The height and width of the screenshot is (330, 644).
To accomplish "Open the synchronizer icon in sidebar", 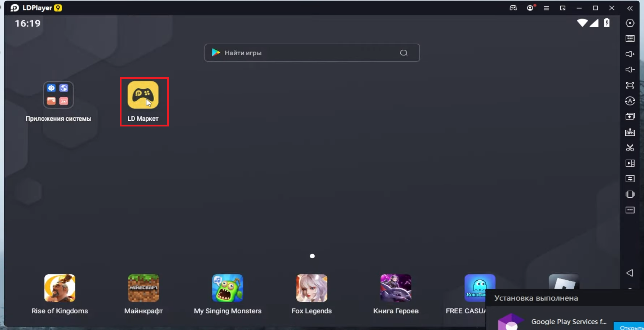I will pos(630,179).
